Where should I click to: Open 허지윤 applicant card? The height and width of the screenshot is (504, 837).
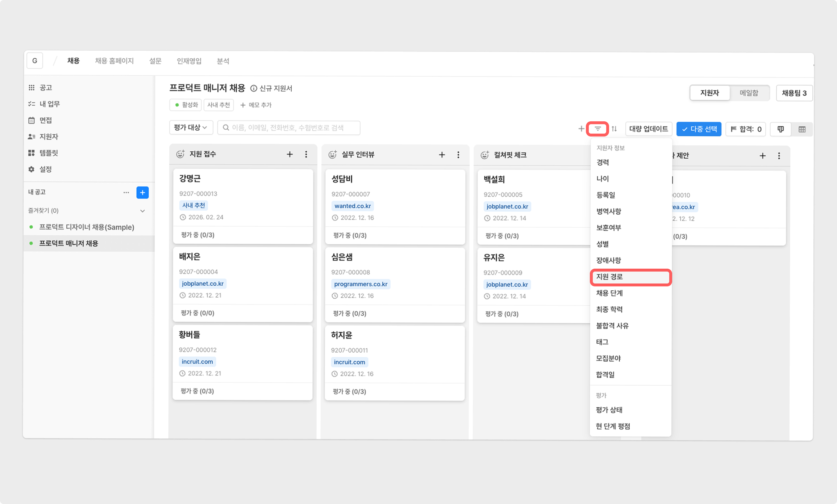click(395, 363)
